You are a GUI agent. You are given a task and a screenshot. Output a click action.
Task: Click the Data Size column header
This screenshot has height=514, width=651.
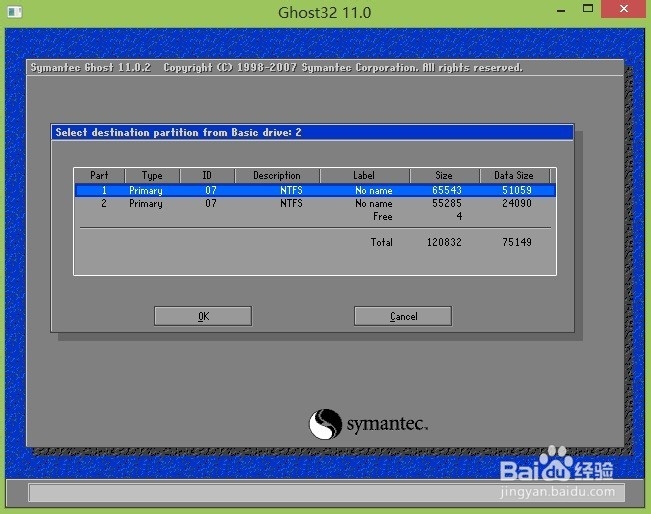pos(514,176)
